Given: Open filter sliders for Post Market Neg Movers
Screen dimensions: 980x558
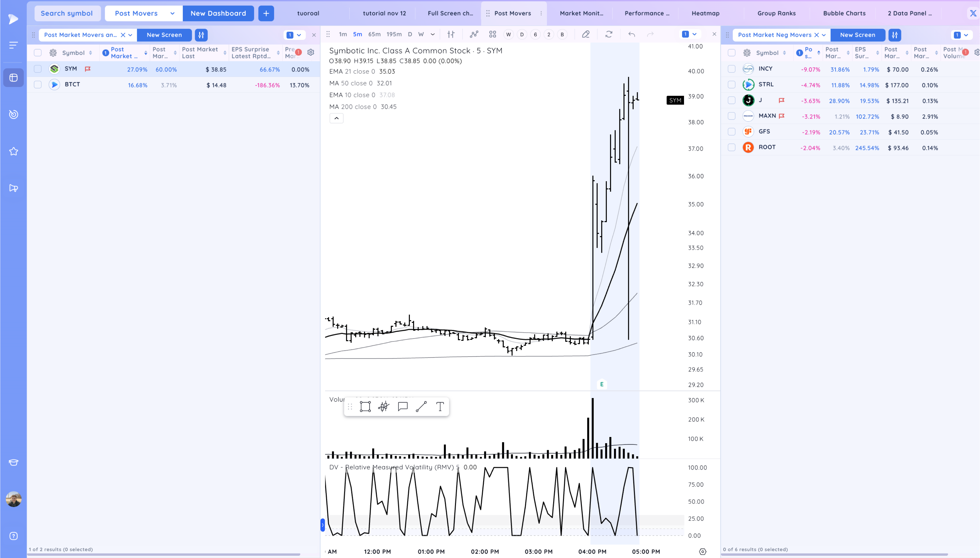Looking at the screenshot, I should [x=894, y=35].
